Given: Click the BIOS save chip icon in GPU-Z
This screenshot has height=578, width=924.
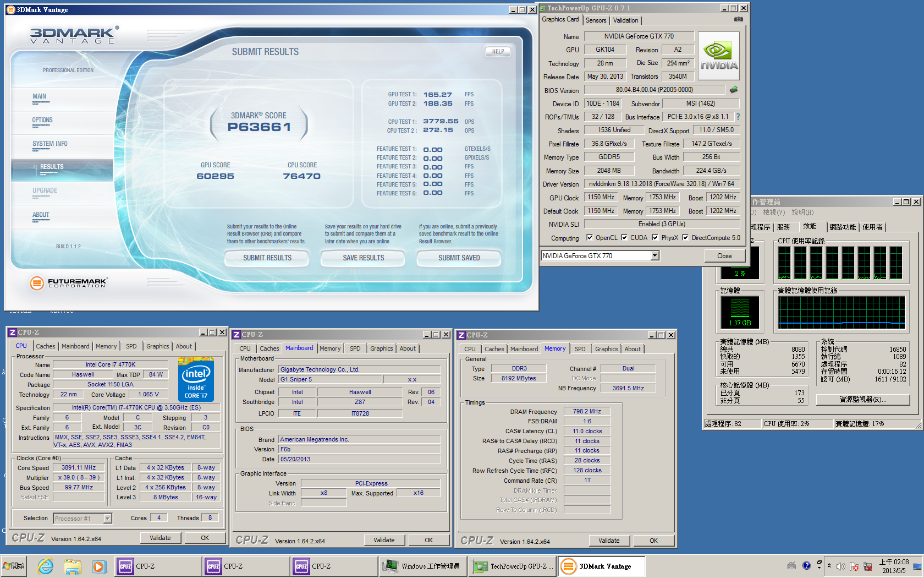Looking at the screenshot, I should [734, 89].
